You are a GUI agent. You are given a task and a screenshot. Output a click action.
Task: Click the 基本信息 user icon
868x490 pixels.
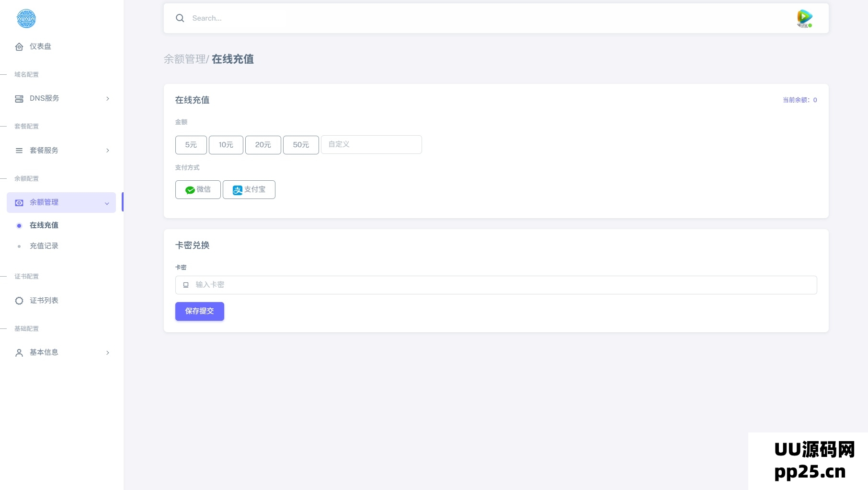click(19, 353)
